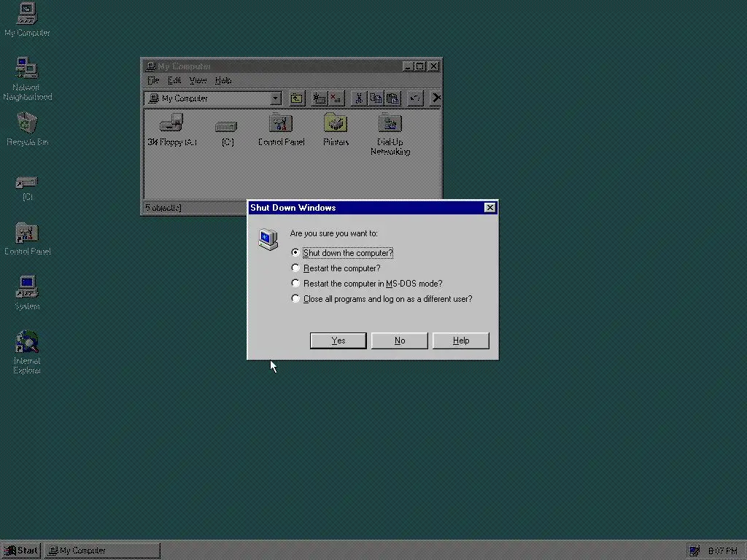The width and height of the screenshot is (747, 560).
Task: Click the computer icon in Shut Down dialog
Action: coord(268,239)
